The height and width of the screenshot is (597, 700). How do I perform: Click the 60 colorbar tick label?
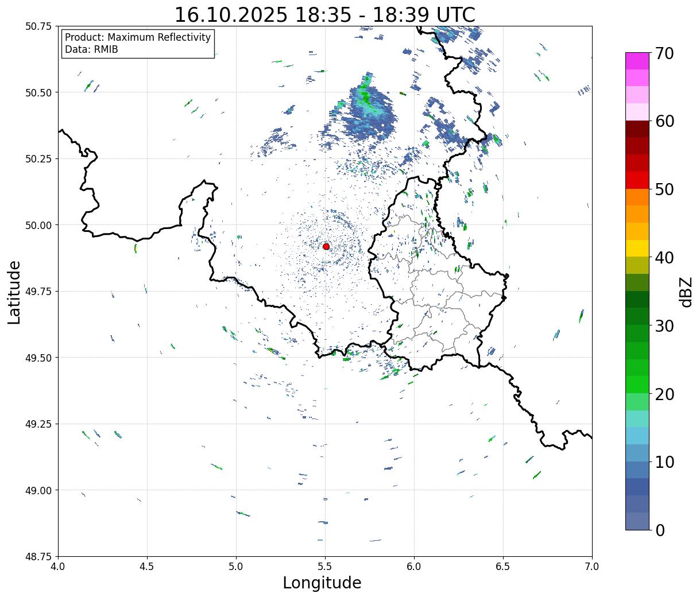[x=664, y=121]
